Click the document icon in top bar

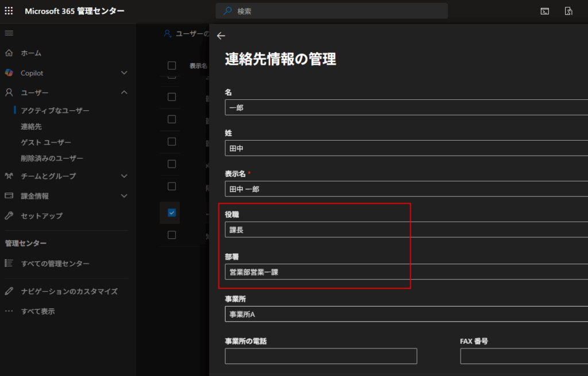pyautogui.click(x=568, y=11)
